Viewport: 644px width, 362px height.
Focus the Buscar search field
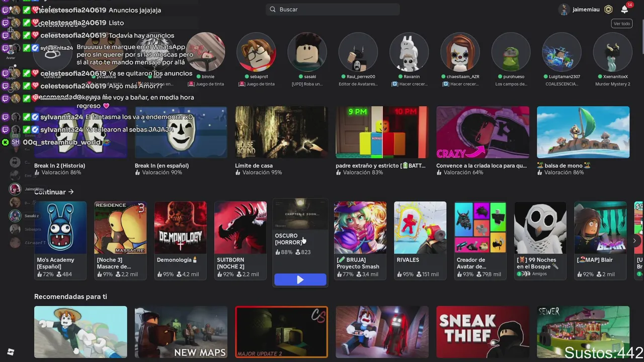(333, 10)
